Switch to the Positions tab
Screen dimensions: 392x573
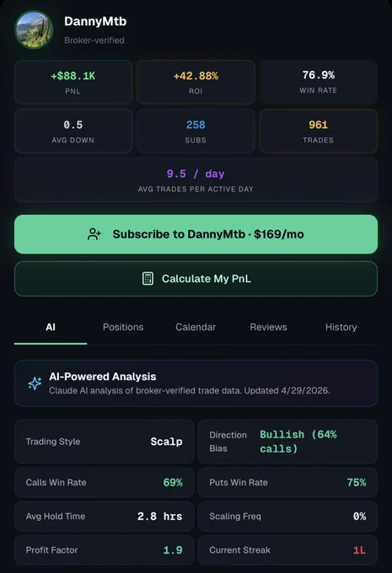[123, 327]
